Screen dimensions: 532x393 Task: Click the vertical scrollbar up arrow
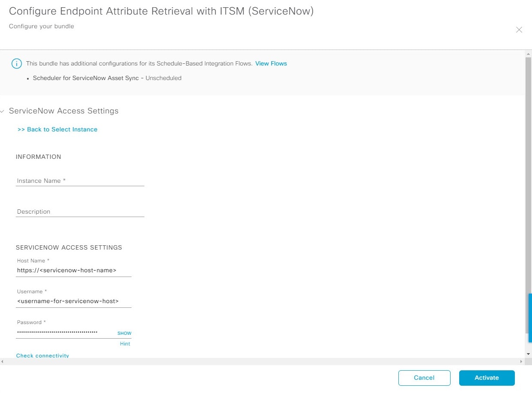(528, 54)
